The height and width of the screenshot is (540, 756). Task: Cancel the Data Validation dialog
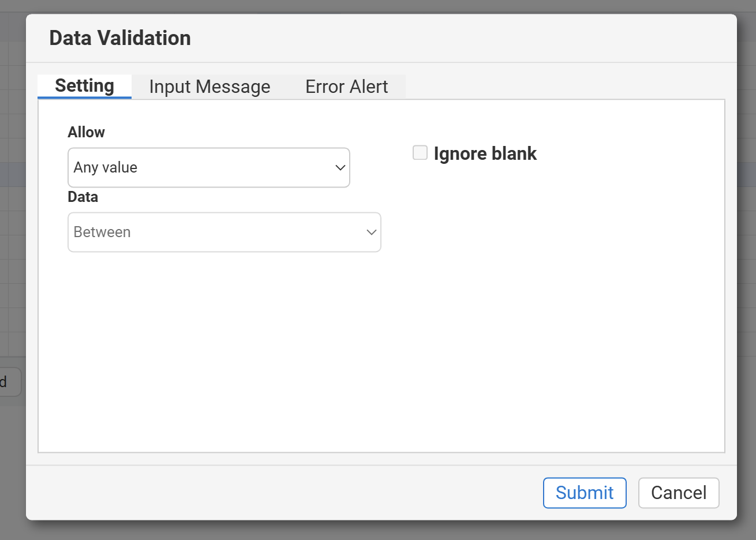pos(678,493)
